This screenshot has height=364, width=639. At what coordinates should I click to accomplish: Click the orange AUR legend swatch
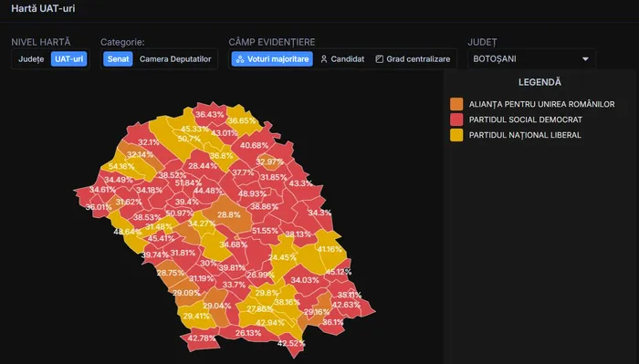pos(456,104)
